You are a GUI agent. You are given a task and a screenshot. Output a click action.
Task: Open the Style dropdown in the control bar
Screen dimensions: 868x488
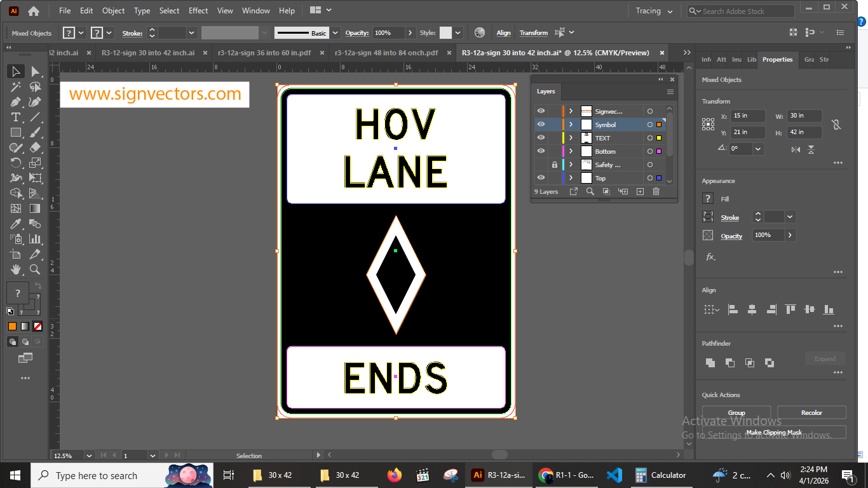[457, 32]
